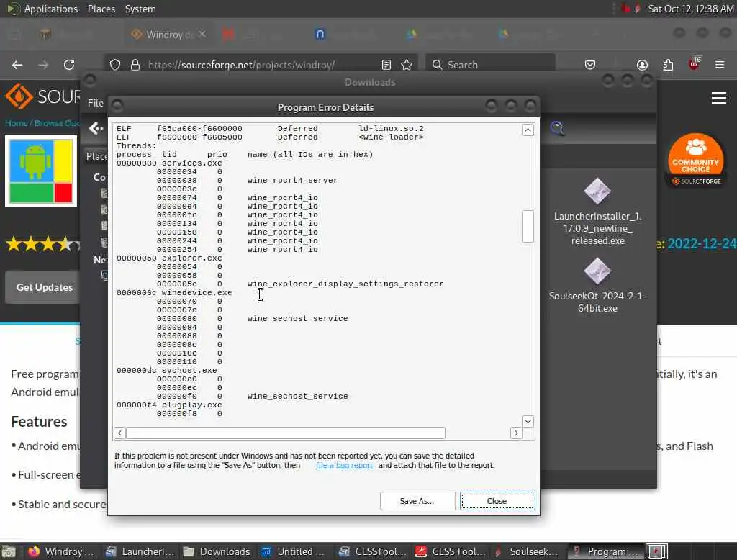
Task: Click the blue Nextcloud-style browser tab icon
Action: (320, 34)
